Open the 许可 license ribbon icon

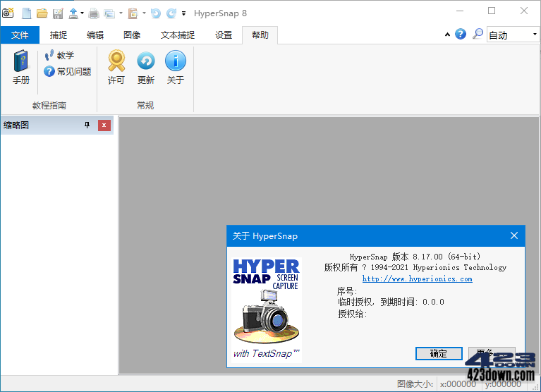coord(116,67)
